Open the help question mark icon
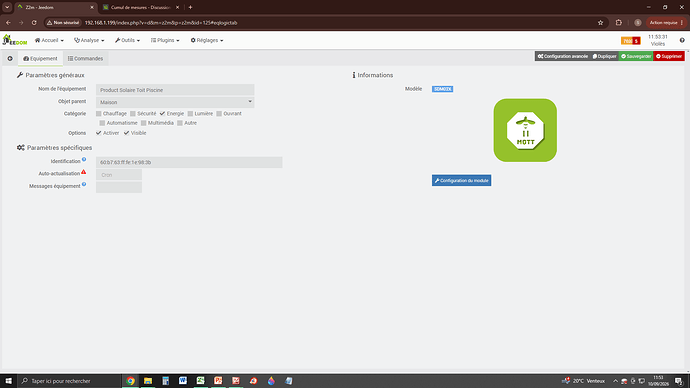690x388 pixels. [x=682, y=40]
